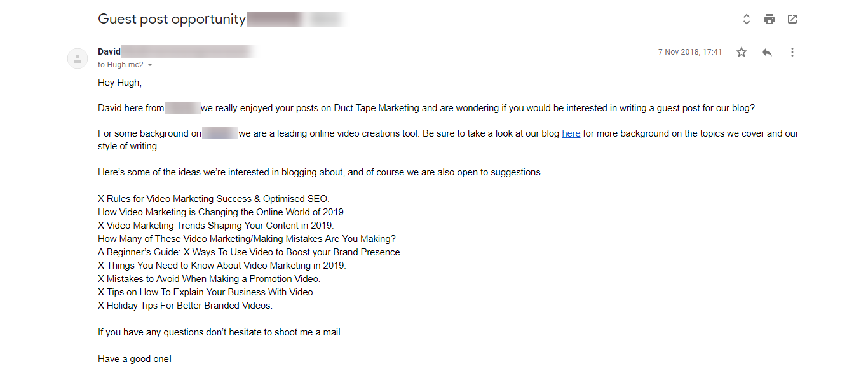Screen dimensions: 868x371
Task: Open the three-dot more options menu
Action: [x=792, y=52]
